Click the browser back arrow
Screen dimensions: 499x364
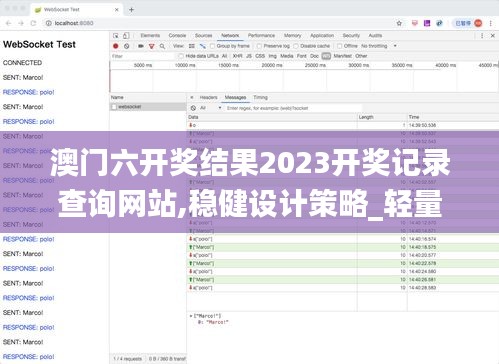pyautogui.click(x=9, y=23)
